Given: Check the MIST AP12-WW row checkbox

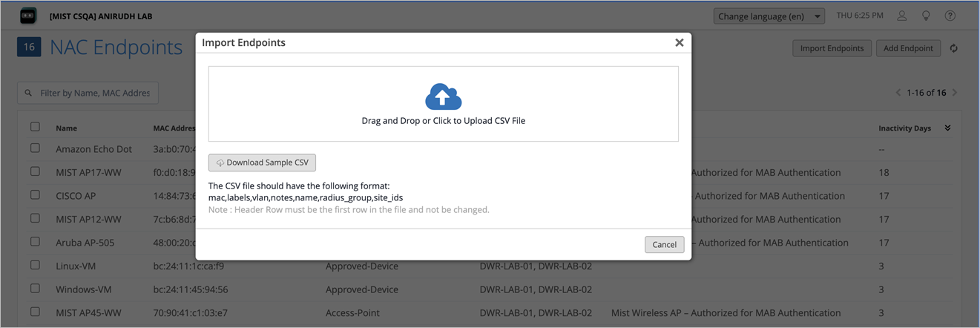Looking at the screenshot, I should [x=35, y=218].
